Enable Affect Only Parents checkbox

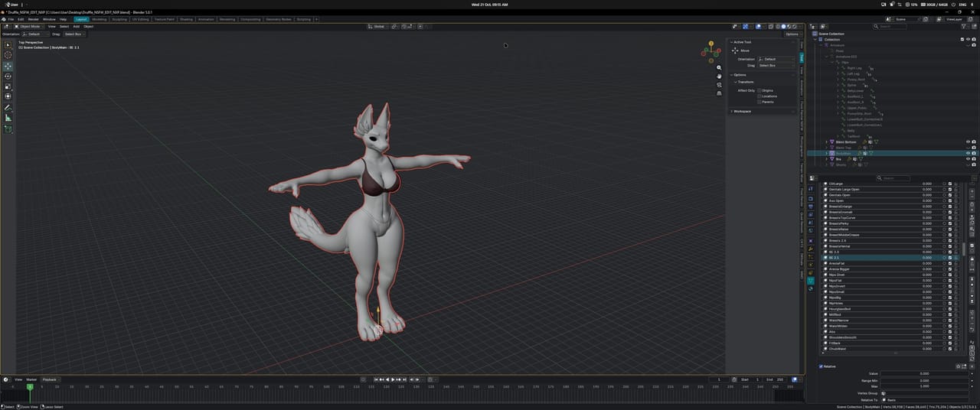click(x=759, y=102)
